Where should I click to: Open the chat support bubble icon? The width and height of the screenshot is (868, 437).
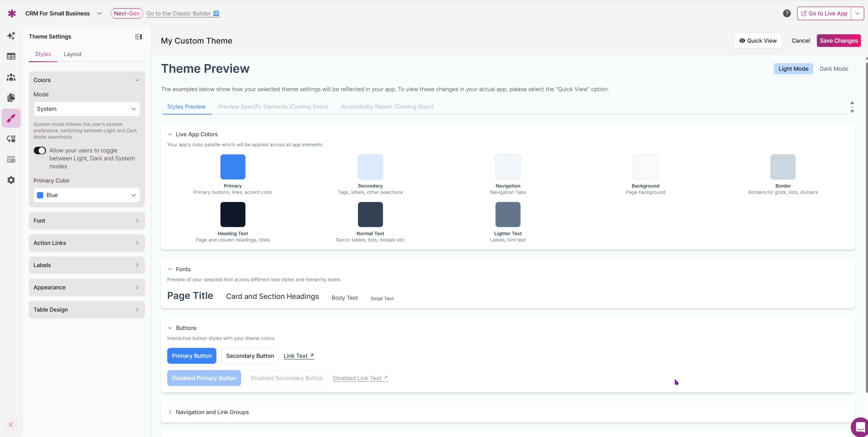[860, 427]
